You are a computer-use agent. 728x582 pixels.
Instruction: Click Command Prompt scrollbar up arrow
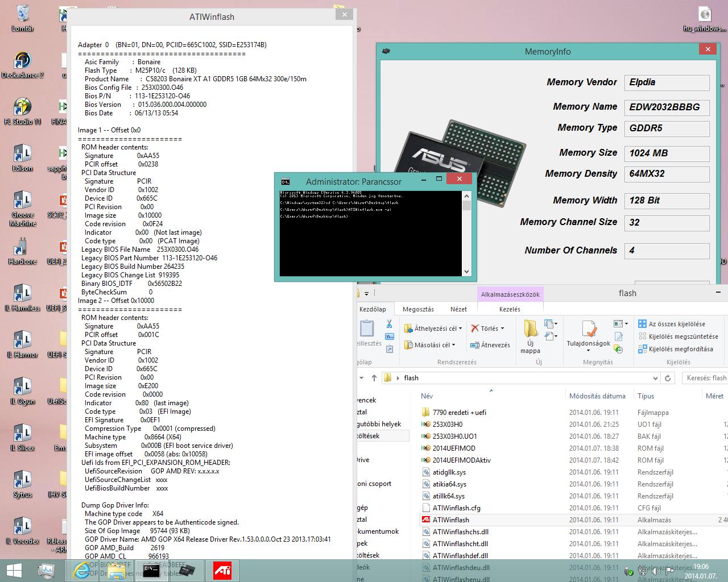[x=467, y=196]
